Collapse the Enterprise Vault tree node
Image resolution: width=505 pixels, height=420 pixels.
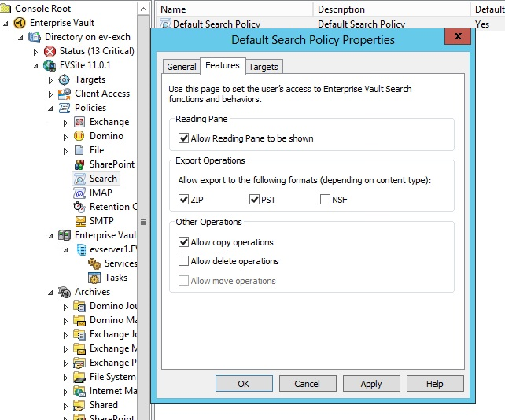(x=6, y=24)
